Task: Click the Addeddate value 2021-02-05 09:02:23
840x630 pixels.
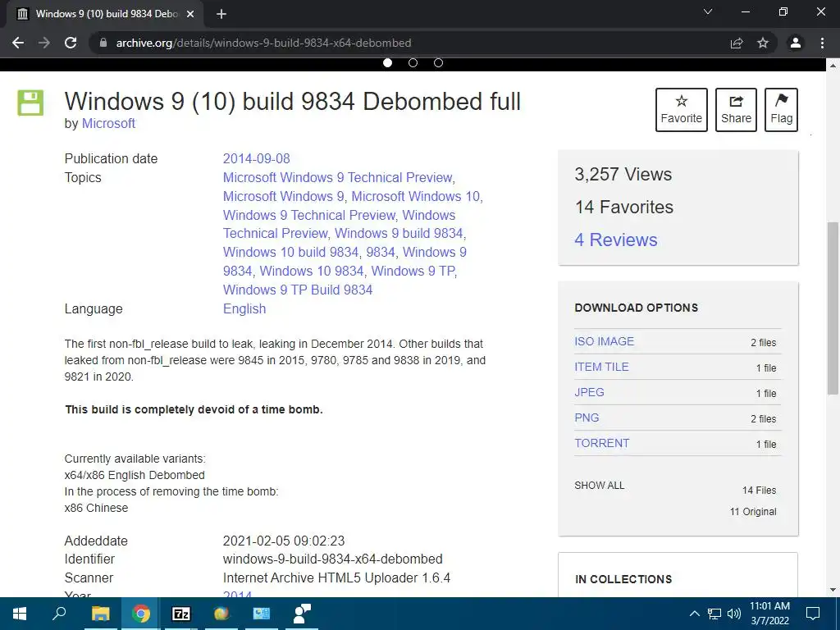Action: [x=284, y=541]
